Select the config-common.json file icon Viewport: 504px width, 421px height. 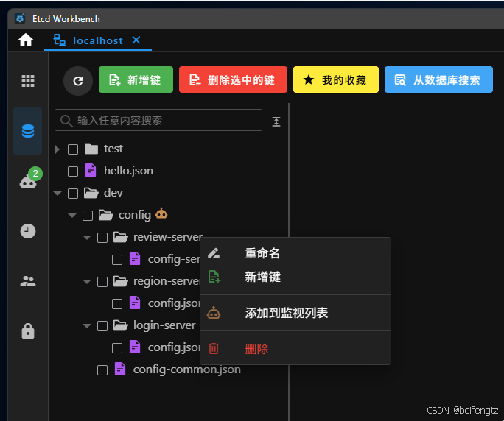[120, 369]
